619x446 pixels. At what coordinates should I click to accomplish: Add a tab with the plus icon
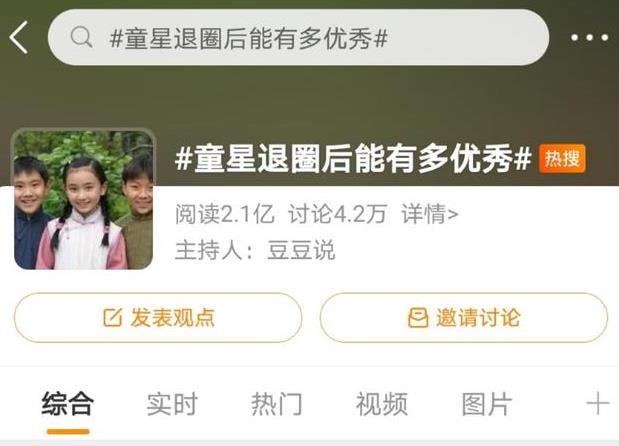point(598,403)
